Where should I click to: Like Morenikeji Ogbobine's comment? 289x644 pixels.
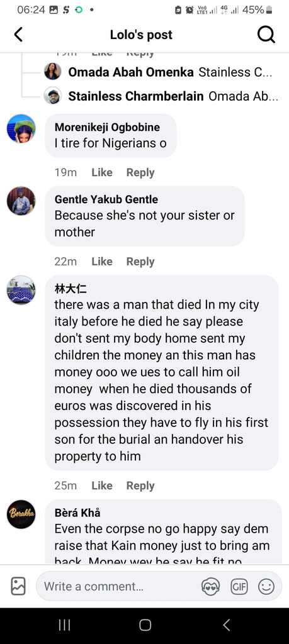(102, 172)
